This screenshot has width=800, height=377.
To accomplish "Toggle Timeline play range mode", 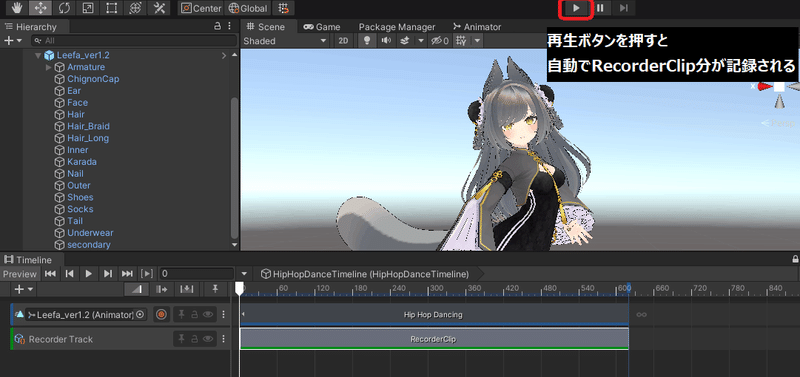I will point(147,274).
